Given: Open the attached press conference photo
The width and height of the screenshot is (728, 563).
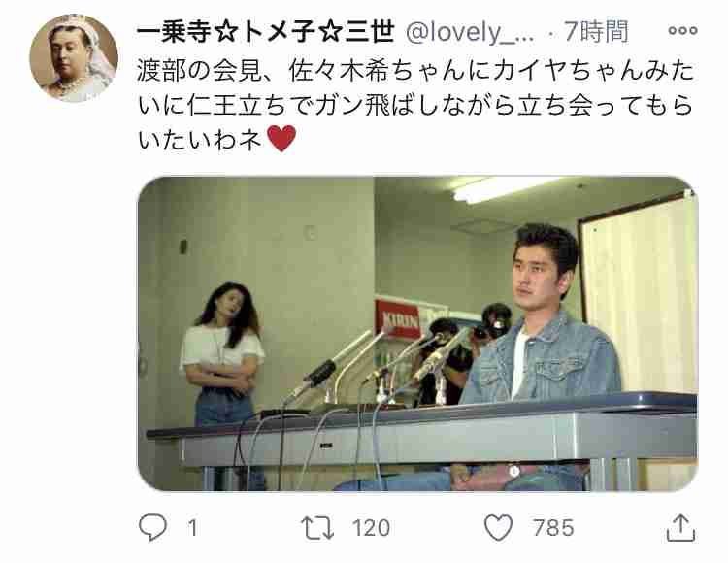Looking at the screenshot, I should point(417,333).
